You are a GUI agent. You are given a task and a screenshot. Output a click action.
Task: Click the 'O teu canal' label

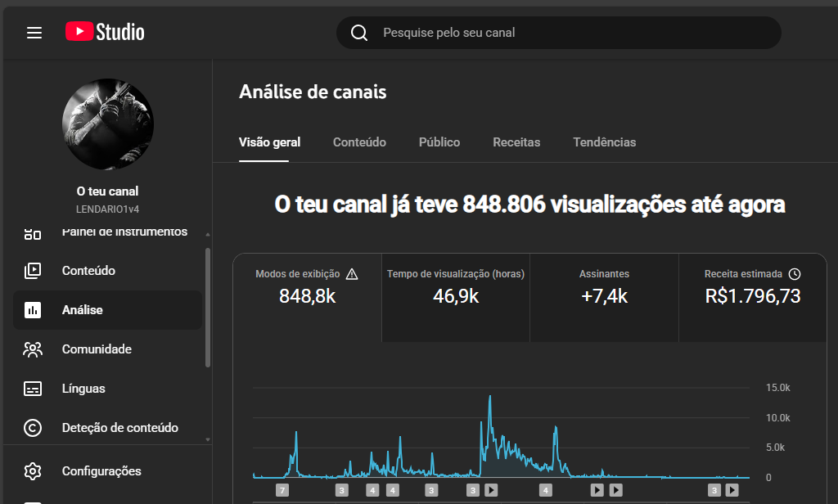pyautogui.click(x=107, y=191)
